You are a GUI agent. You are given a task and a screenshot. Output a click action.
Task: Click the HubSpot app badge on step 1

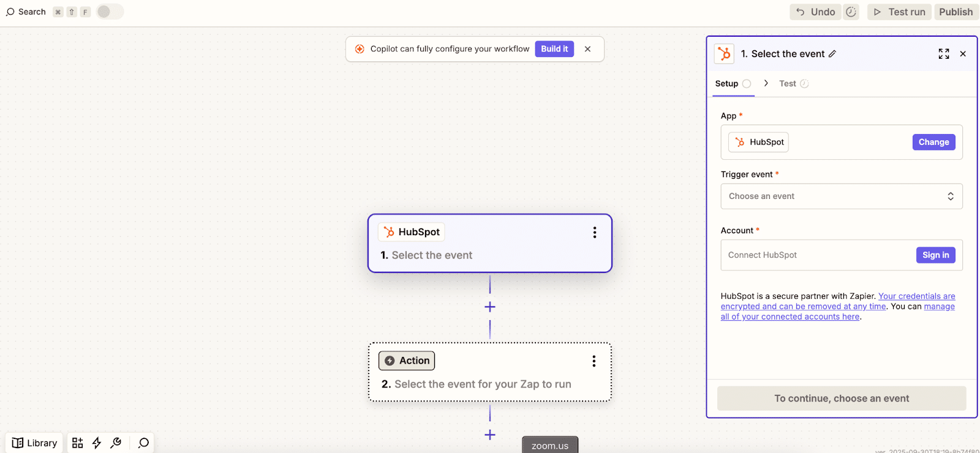tap(412, 232)
